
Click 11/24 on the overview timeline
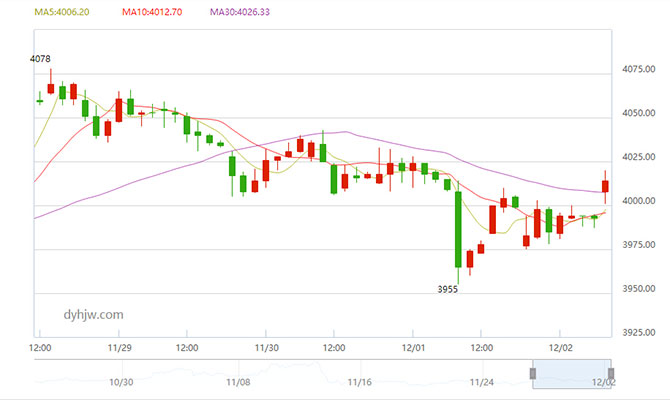click(482, 382)
